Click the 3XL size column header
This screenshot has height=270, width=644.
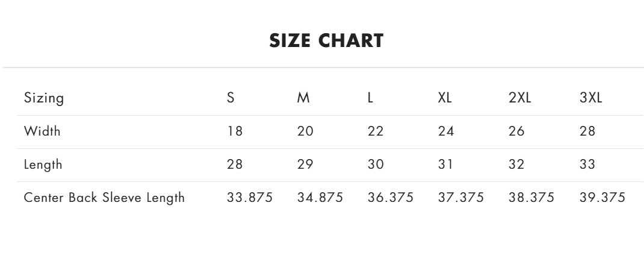590,98
